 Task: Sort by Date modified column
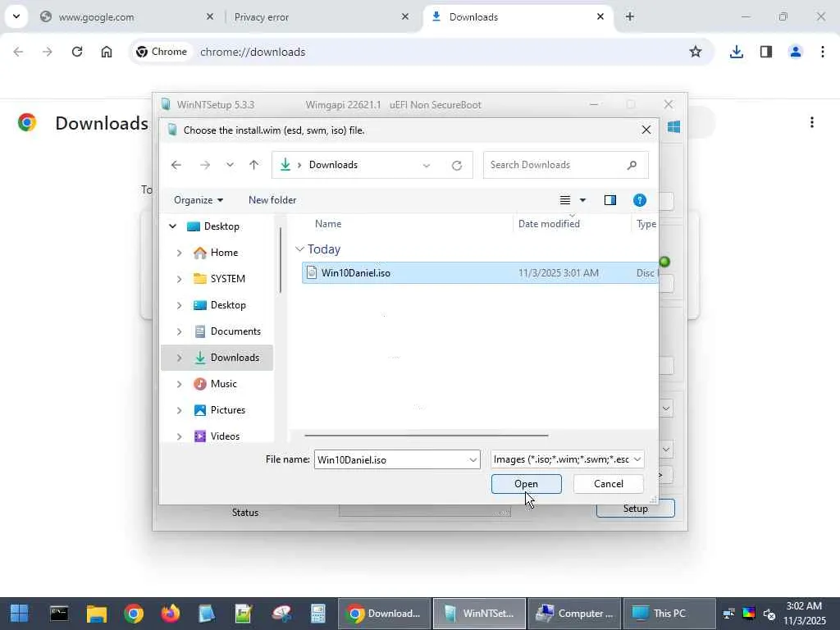549,224
